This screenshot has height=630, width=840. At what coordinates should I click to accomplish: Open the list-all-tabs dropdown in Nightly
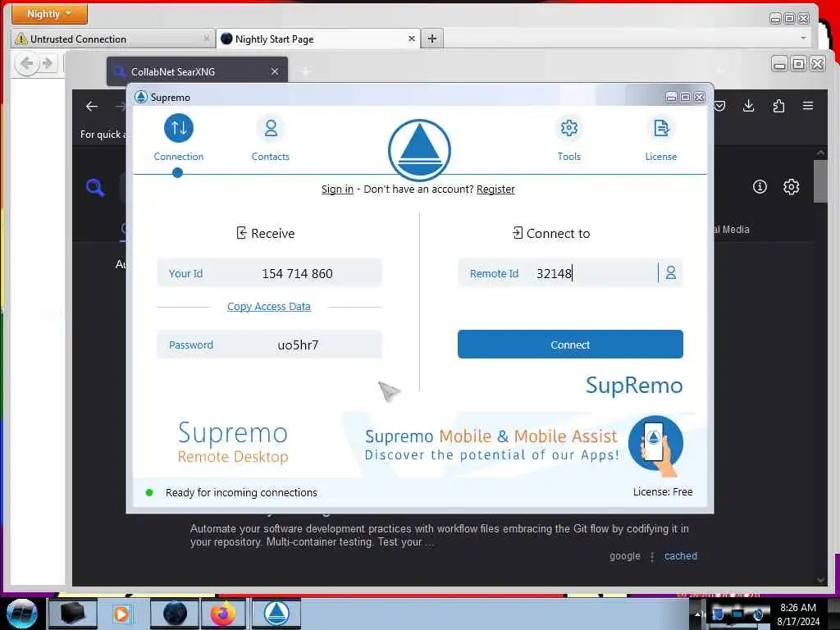(803, 38)
